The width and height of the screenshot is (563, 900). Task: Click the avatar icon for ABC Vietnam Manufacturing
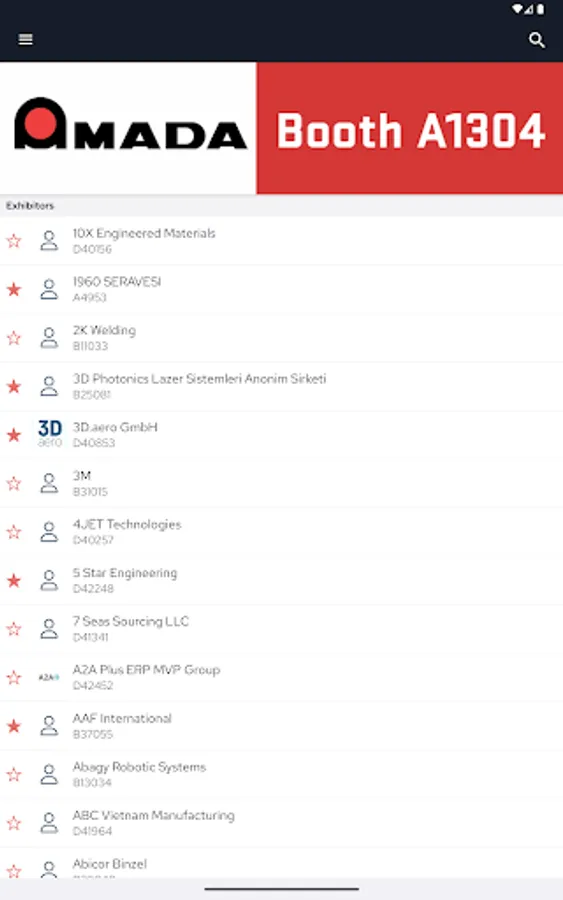pos(49,823)
